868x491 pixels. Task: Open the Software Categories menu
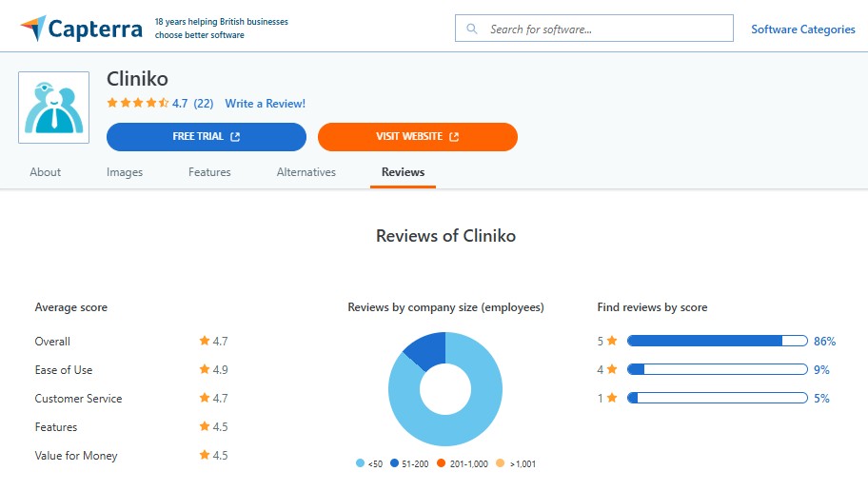tap(802, 29)
